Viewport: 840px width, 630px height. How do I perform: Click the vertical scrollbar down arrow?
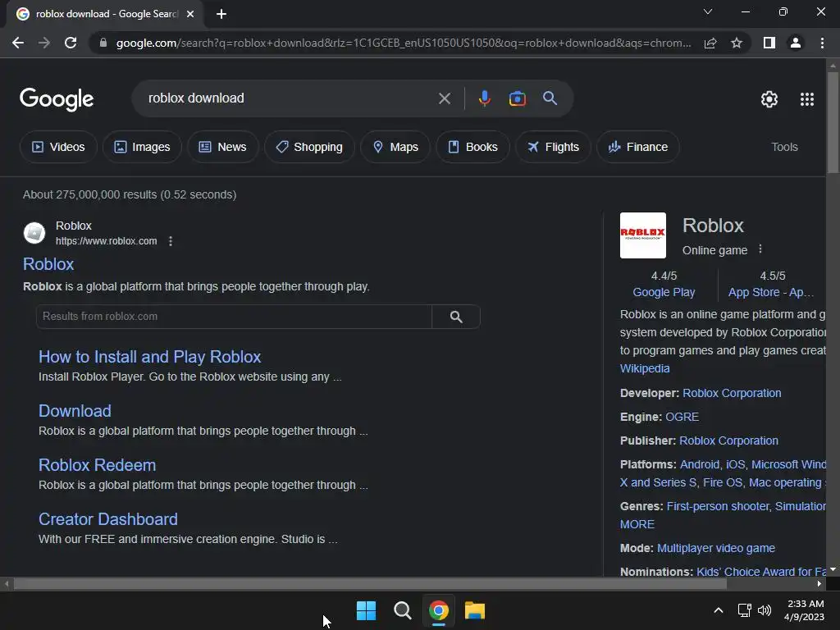point(833,569)
